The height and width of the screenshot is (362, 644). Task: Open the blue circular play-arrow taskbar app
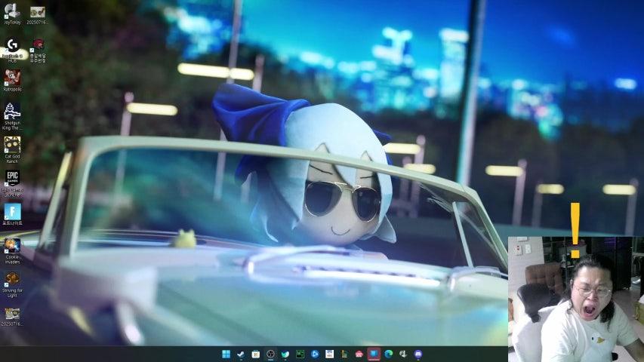[x=315, y=354]
